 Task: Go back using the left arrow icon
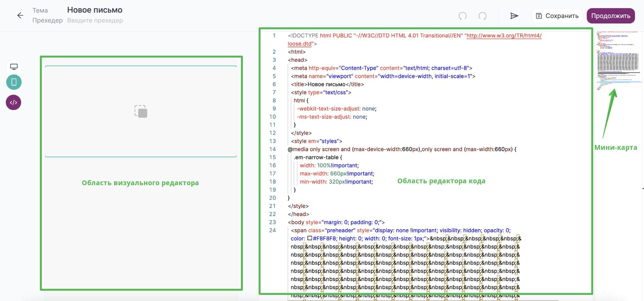point(20,15)
